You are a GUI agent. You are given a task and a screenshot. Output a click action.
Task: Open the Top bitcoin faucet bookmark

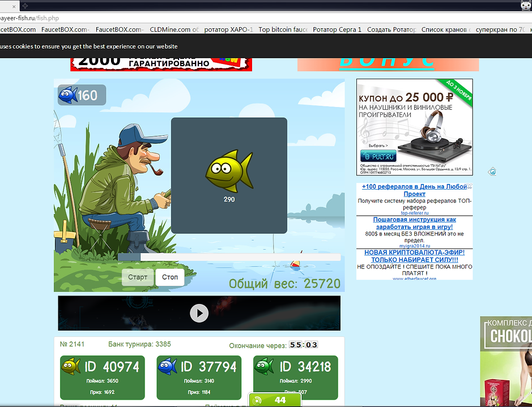[x=283, y=29]
